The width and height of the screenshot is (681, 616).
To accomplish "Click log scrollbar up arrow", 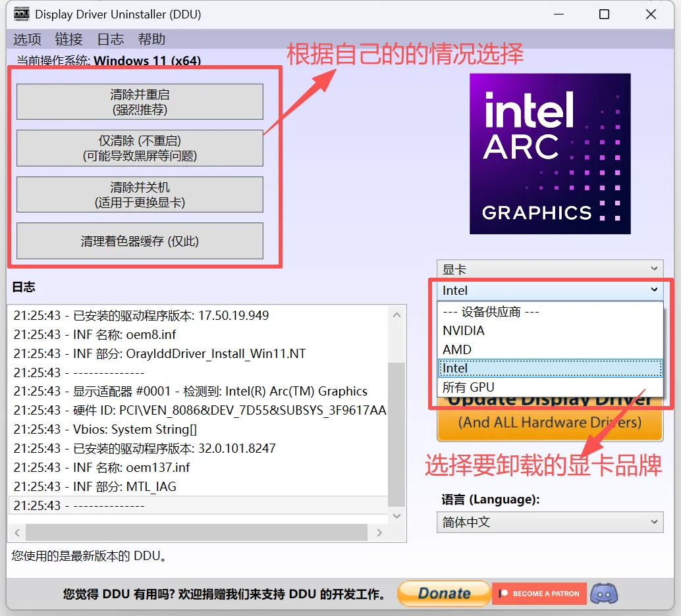I will coord(396,315).
